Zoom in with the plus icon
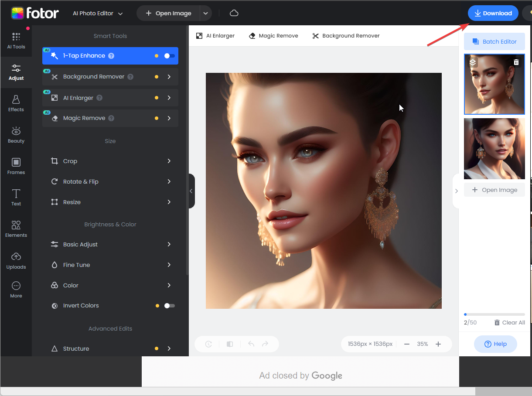Image resolution: width=532 pixels, height=396 pixels. tap(438, 344)
